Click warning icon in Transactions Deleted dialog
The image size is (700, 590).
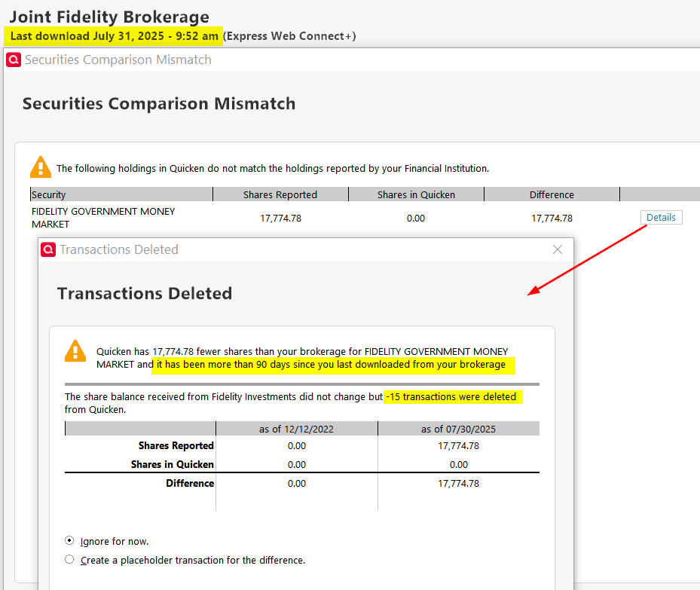pos(75,351)
